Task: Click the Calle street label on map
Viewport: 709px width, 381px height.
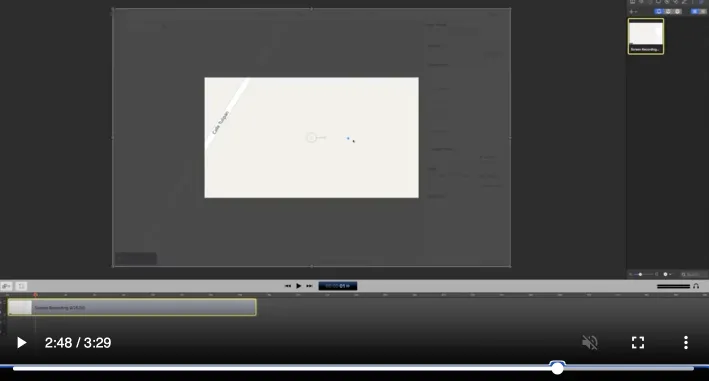Action: [x=221, y=122]
